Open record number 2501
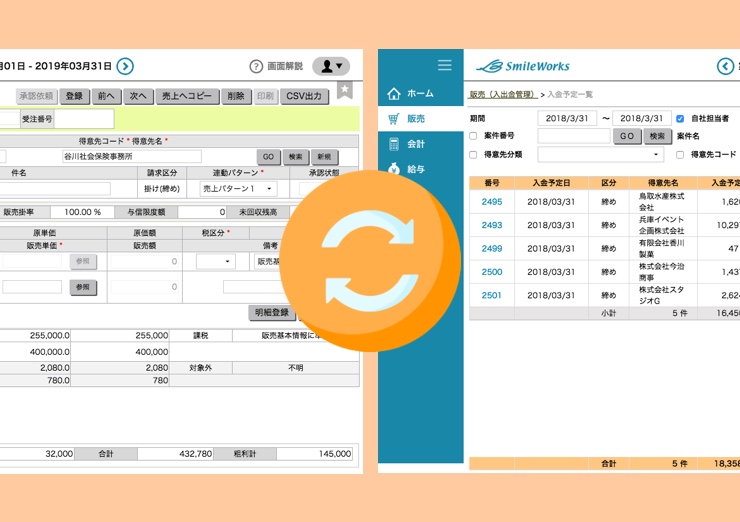Screen dimensions: 740x522 click(492, 295)
